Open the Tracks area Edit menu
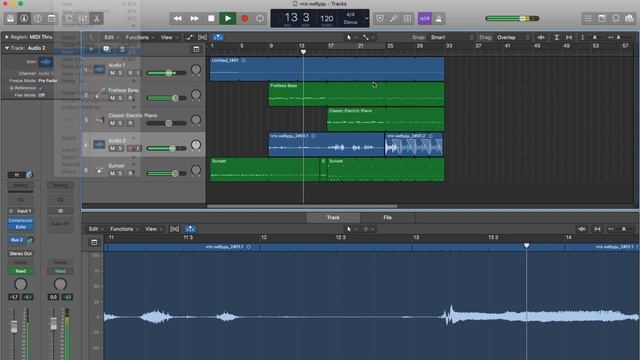The image size is (640, 360). [x=111, y=37]
